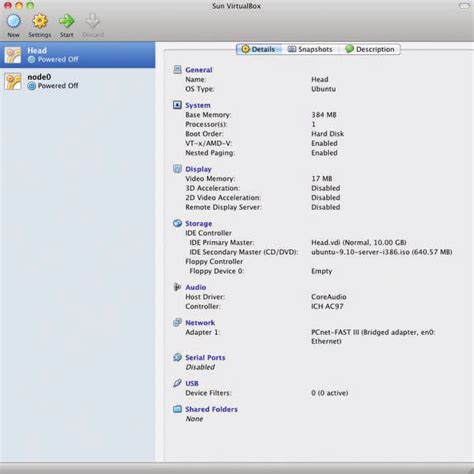The height and width of the screenshot is (474, 474).
Task: Click the Ubuntu OS Type value
Action: [323, 89]
